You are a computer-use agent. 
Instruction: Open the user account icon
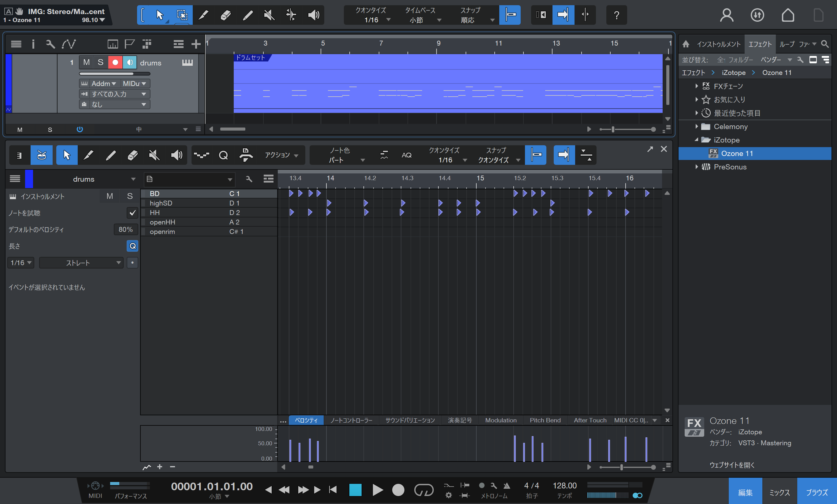(727, 15)
